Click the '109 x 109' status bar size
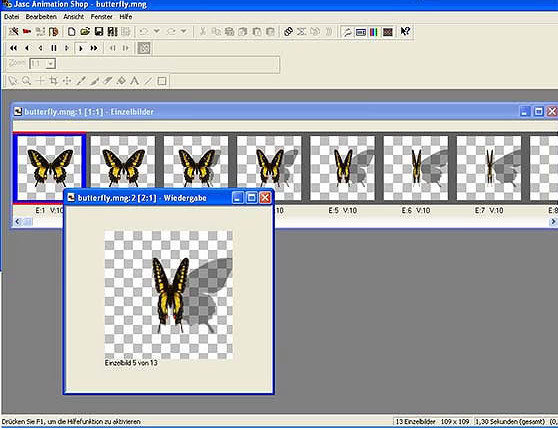Viewport: 558px width, 430px height. [x=455, y=422]
